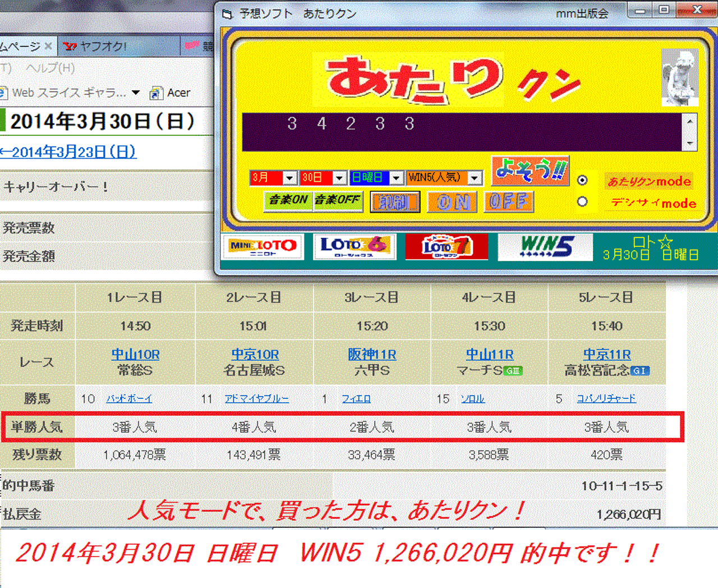Image resolution: width=718 pixels, height=588 pixels.
Task: Click the アドマイヤブルー horse link
Action: (x=257, y=399)
